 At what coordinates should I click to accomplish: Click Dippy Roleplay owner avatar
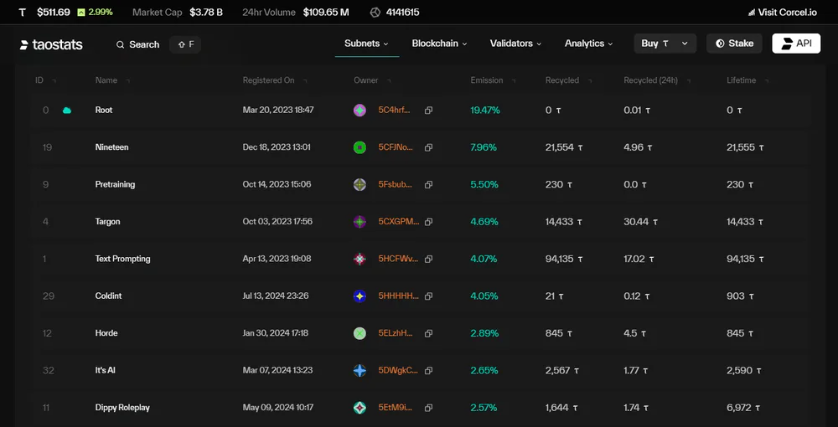tap(360, 408)
